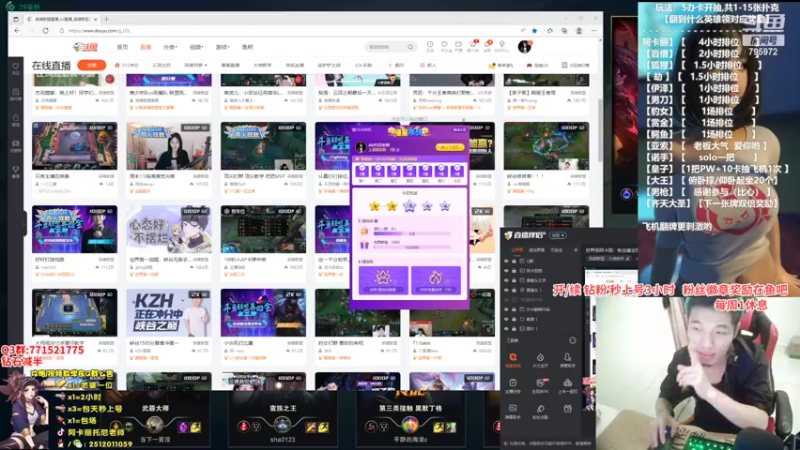This screenshot has width=800, height=450.
Task: Open the third toolbox tool, person icon
Action: tap(567, 360)
